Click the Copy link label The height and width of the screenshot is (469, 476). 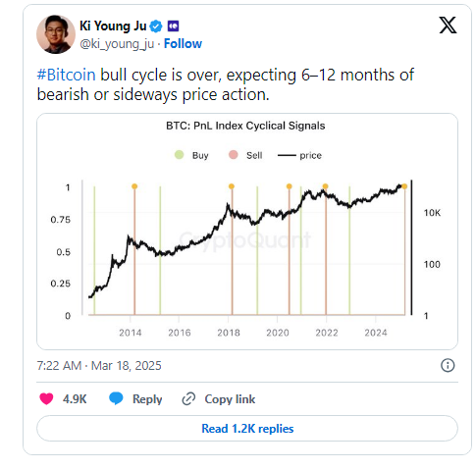[230, 399]
